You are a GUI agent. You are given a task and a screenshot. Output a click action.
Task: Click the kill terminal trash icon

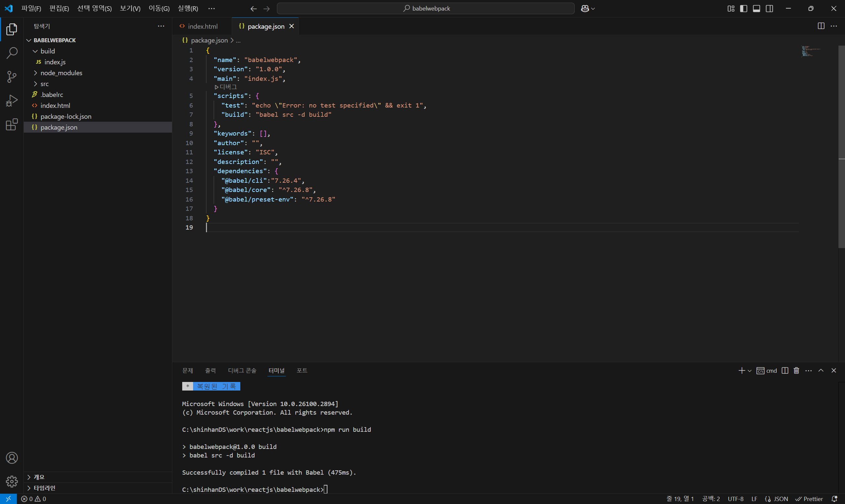796,370
